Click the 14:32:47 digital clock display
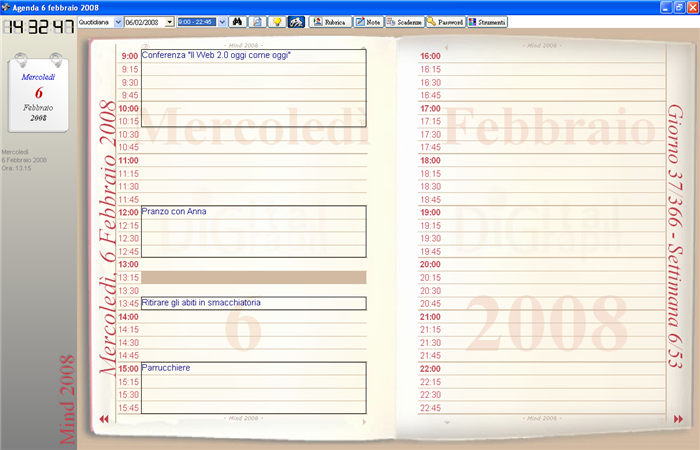Screen dimensions: 700x450 pos(38,26)
